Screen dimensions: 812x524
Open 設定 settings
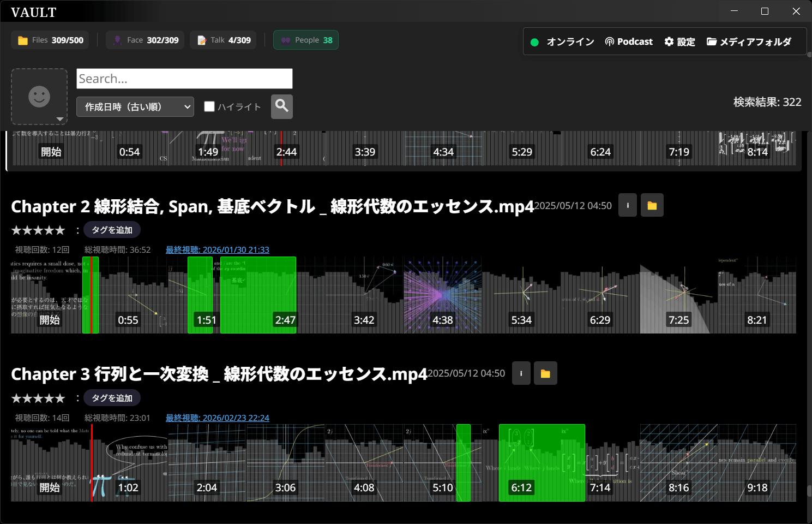coord(679,41)
